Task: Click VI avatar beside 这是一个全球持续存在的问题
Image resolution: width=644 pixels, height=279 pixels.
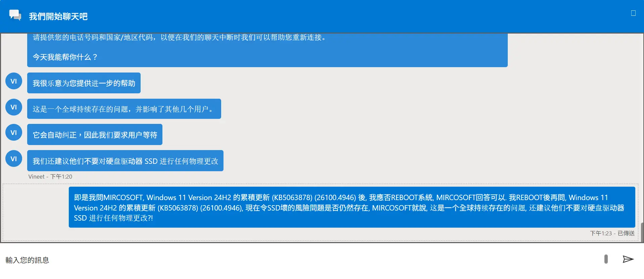Action: pyautogui.click(x=14, y=107)
